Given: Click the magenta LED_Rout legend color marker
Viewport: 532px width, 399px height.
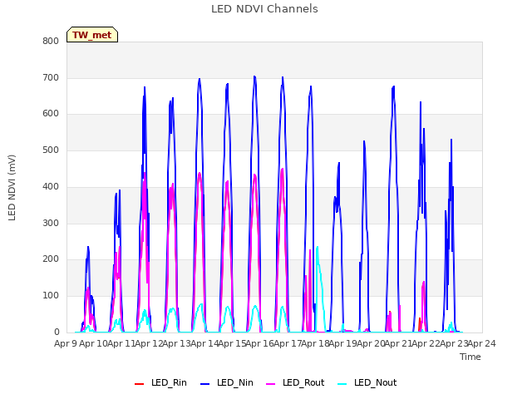Looking at the screenshot, I should [x=271, y=384].
